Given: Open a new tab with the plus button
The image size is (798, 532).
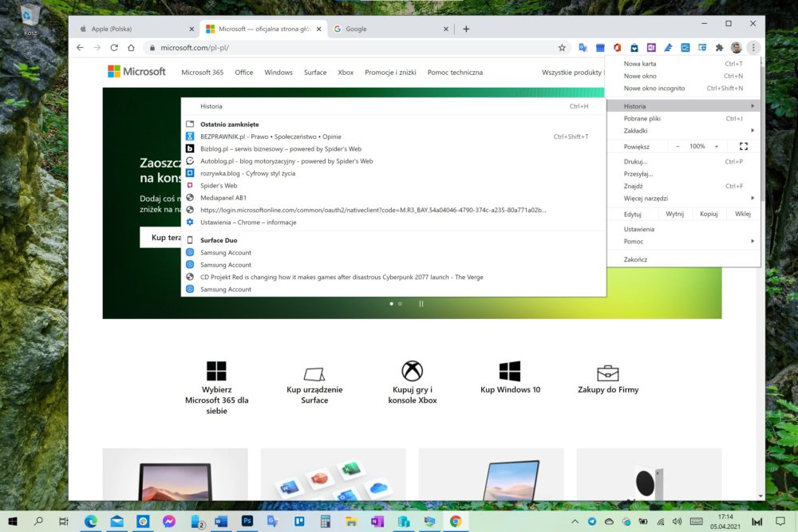Looking at the screenshot, I should 466,29.
